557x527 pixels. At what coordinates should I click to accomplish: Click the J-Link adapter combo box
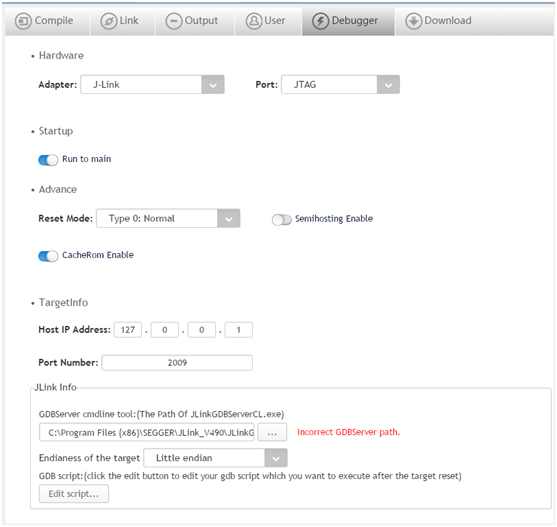point(152,85)
